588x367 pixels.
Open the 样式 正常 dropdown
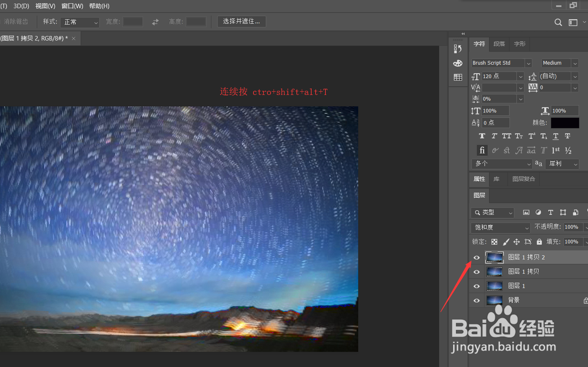point(80,22)
